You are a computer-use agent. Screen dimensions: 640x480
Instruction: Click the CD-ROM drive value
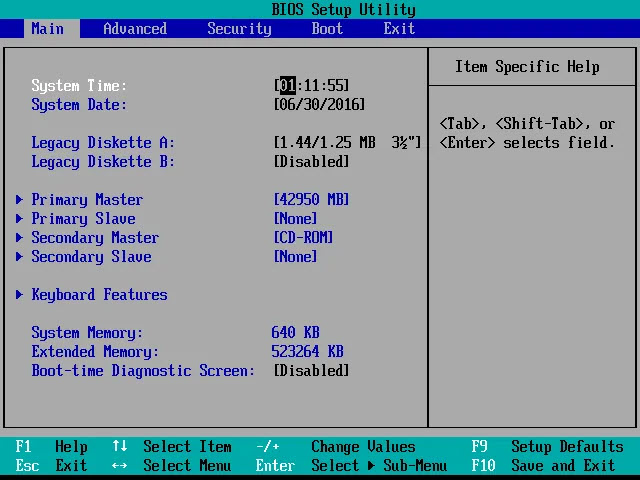[x=303, y=238]
